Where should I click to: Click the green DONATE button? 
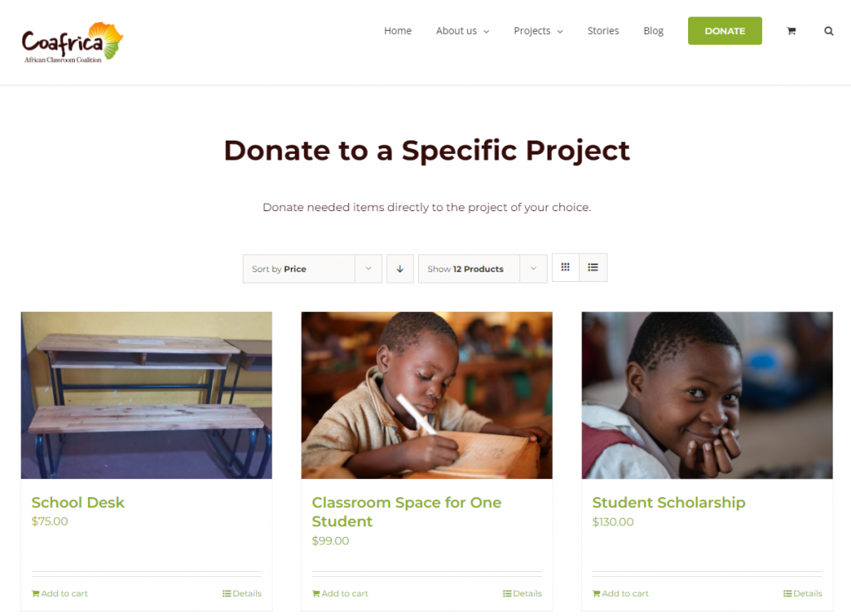(725, 31)
